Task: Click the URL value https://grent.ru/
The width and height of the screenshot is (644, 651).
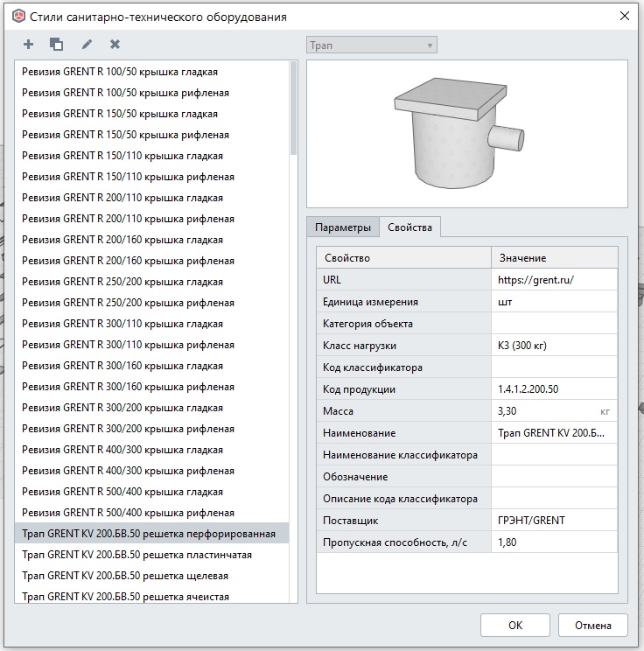Action: click(x=555, y=280)
